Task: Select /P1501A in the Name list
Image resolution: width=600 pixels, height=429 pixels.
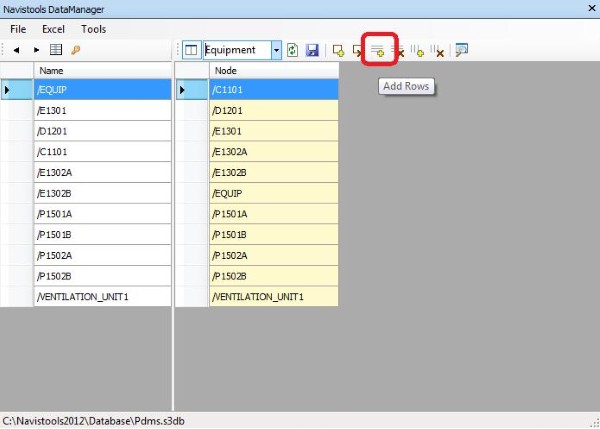Action: 100,214
